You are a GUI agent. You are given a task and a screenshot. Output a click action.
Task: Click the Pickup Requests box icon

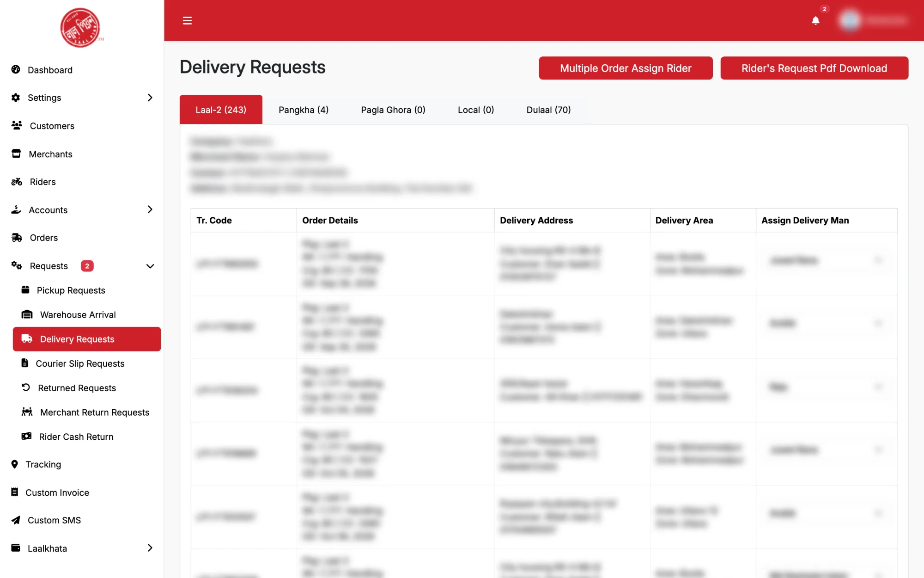[x=25, y=290]
